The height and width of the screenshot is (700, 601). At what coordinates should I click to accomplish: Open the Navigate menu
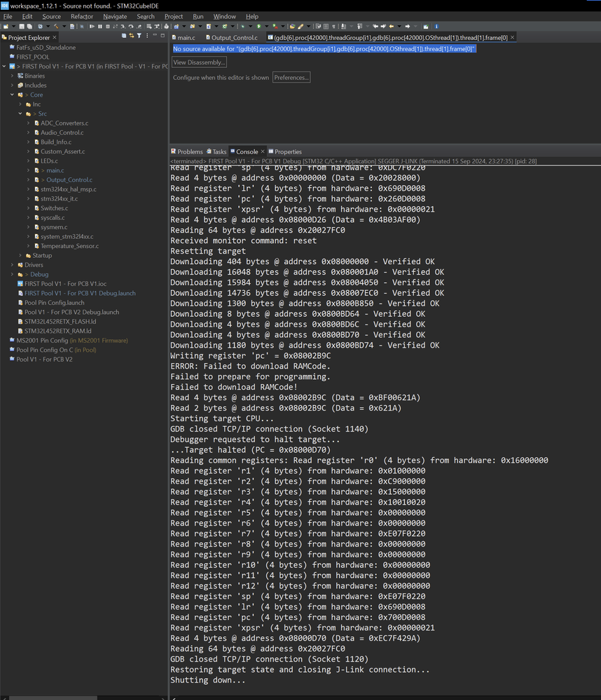click(x=115, y=17)
